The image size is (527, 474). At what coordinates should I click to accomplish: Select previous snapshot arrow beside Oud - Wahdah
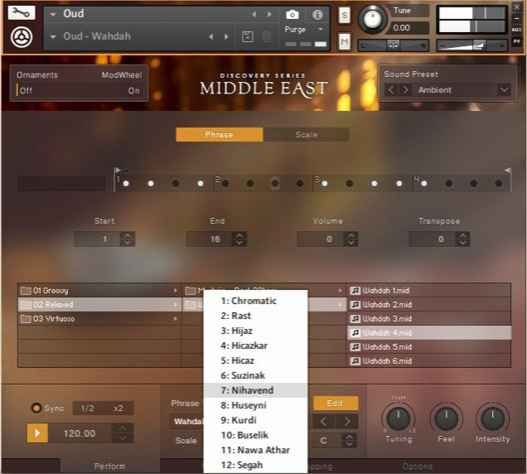[x=211, y=36]
